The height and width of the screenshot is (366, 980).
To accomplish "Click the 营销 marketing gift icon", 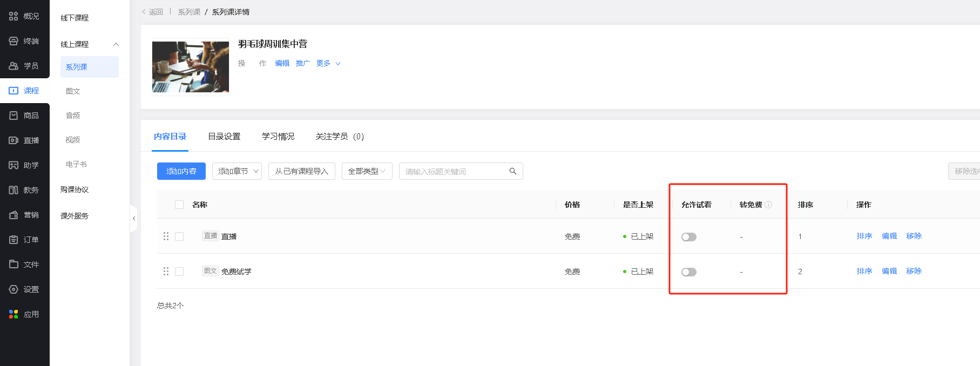I will click(13, 215).
